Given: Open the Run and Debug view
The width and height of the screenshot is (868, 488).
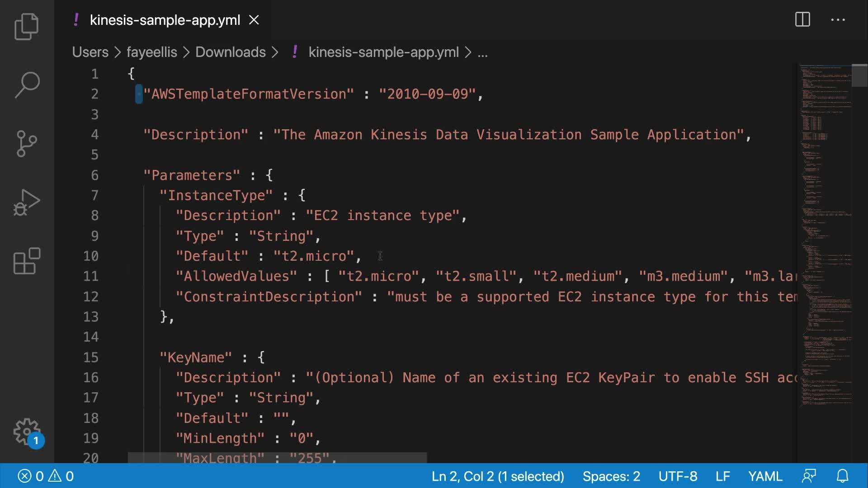Looking at the screenshot, I should pos(27,202).
